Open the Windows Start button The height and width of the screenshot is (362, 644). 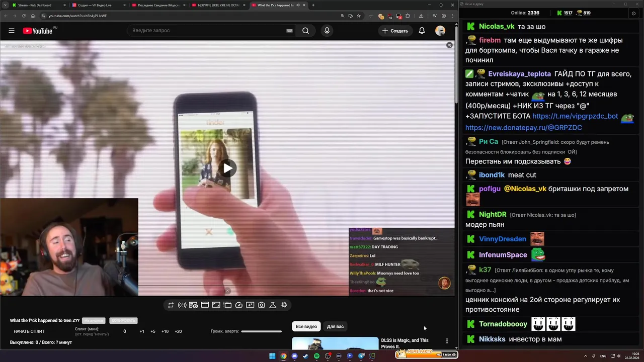pos(272,356)
